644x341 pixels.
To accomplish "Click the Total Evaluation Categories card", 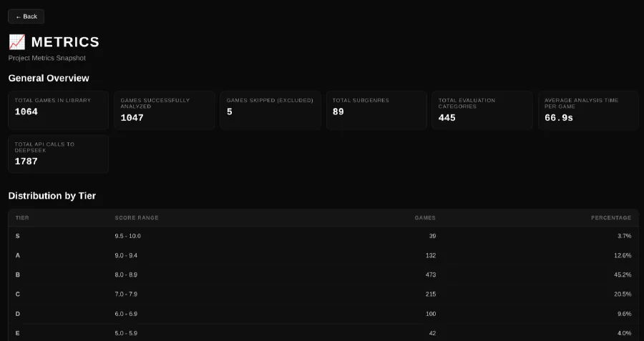I will [x=482, y=109].
